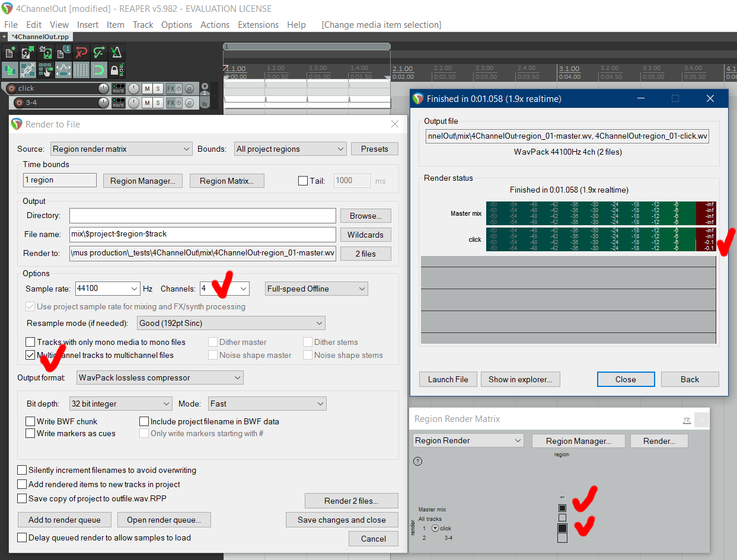737x560 pixels.
Task: Open the Track menu
Action: point(143,25)
